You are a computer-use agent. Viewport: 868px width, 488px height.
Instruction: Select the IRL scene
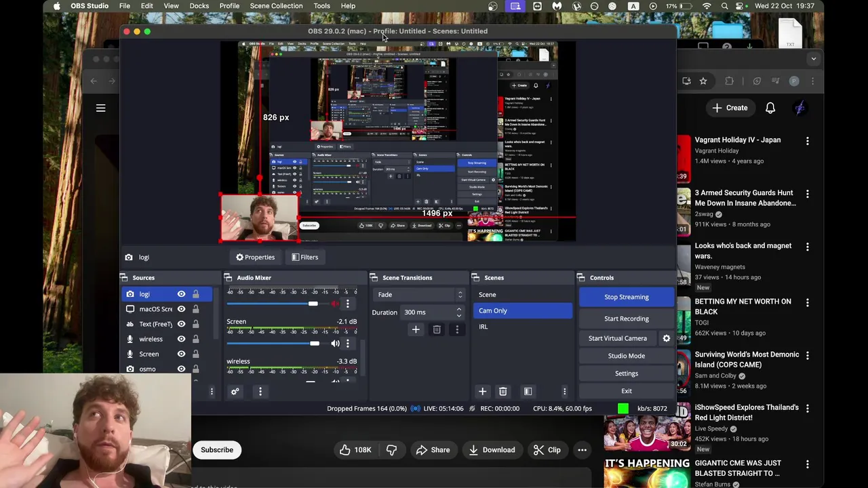(x=522, y=327)
